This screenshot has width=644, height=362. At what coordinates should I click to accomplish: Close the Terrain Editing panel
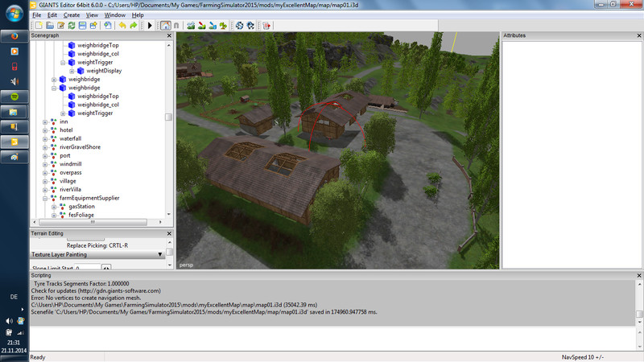coord(169,233)
